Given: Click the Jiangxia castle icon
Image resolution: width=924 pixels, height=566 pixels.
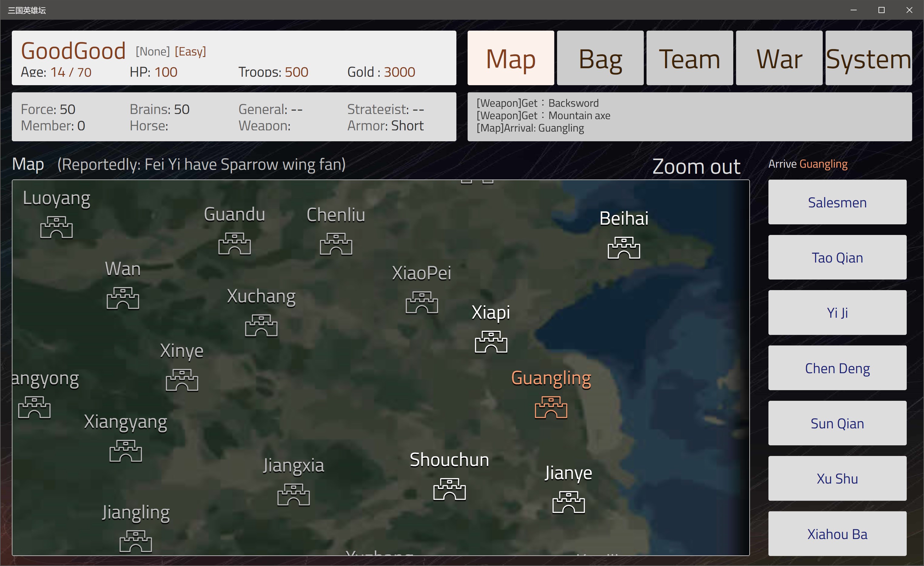Looking at the screenshot, I should coord(293,495).
